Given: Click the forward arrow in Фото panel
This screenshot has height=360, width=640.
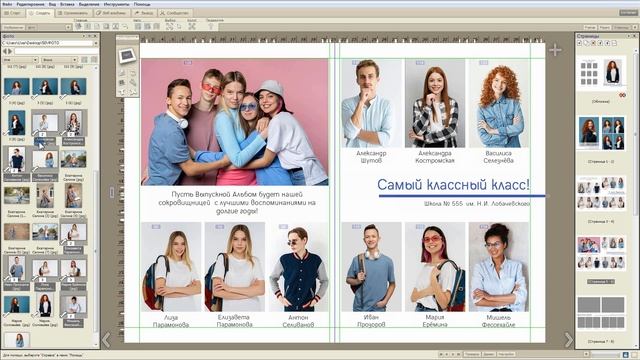Looking at the screenshot, I should (10, 51).
